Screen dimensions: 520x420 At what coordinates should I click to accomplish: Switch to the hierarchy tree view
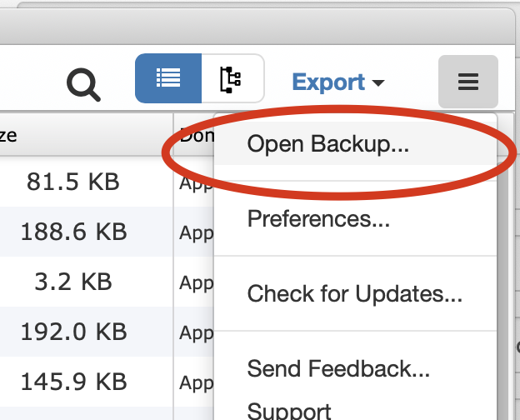point(231,78)
